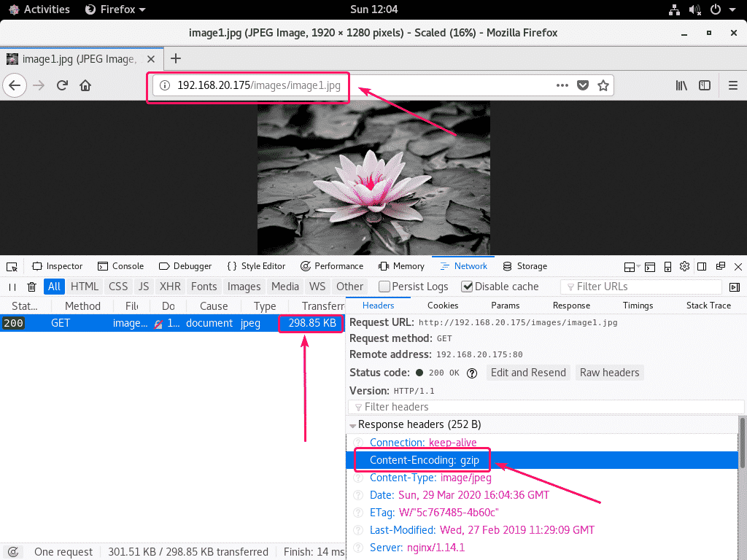Open devtools settings gear
Screen dimensions: 747x560
[x=684, y=266]
